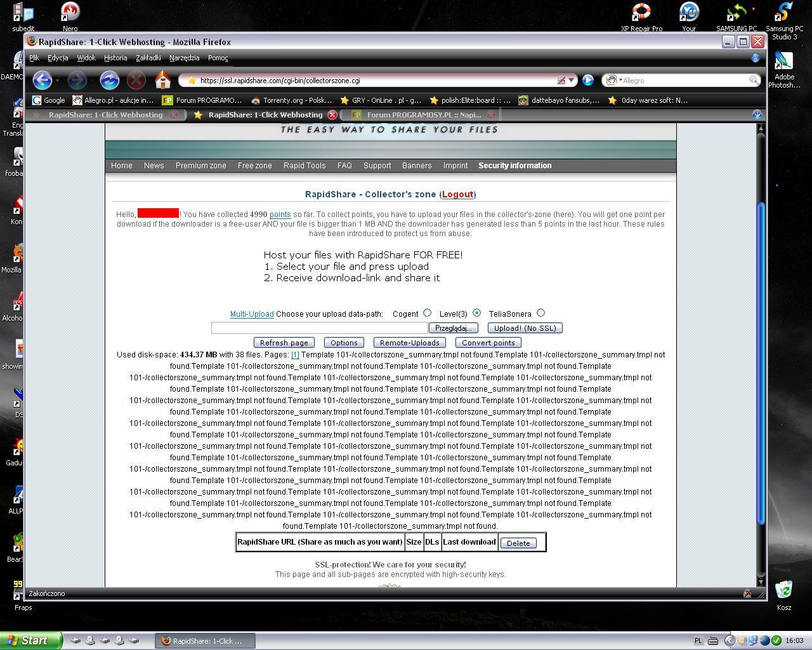Open the Zakładki menu
812x650 pixels.
coord(148,58)
